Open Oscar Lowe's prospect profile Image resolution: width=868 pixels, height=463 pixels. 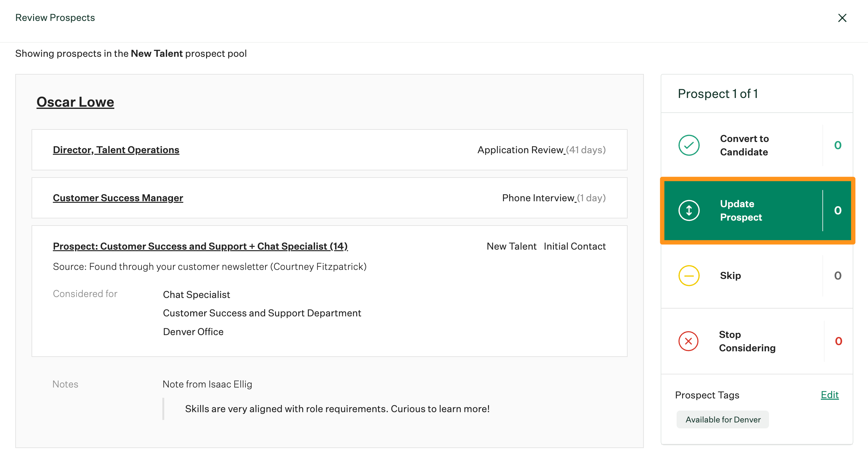[x=75, y=102]
